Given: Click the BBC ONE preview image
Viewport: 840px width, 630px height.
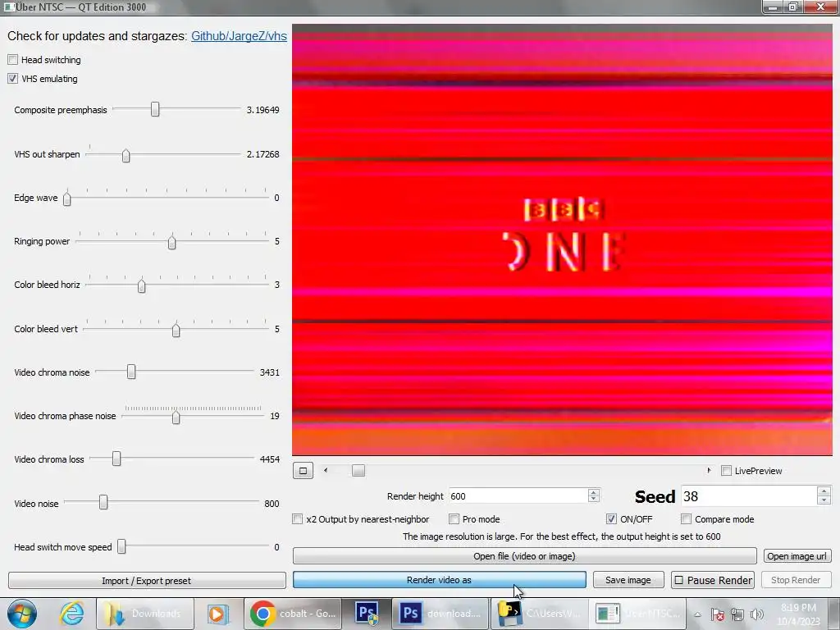Looking at the screenshot, I should (562, 240).
